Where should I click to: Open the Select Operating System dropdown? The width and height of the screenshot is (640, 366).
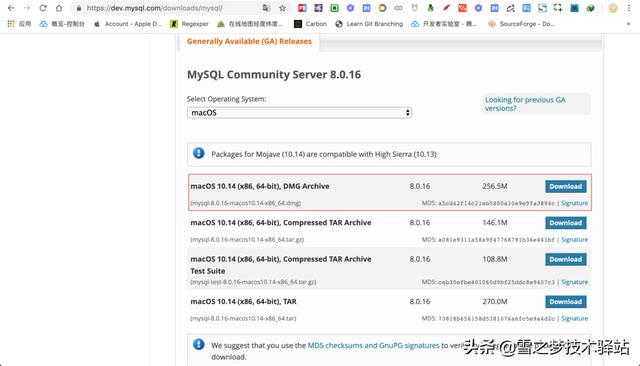click(299, 113)
